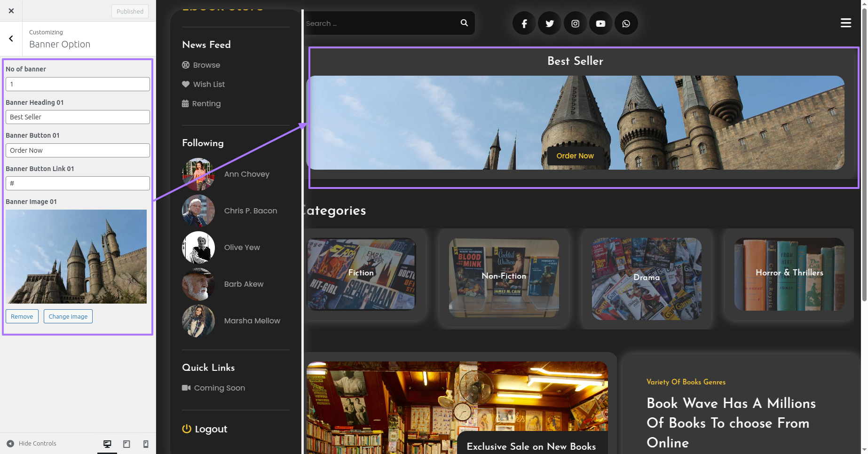Click Olive Yew name

[242, 247]
